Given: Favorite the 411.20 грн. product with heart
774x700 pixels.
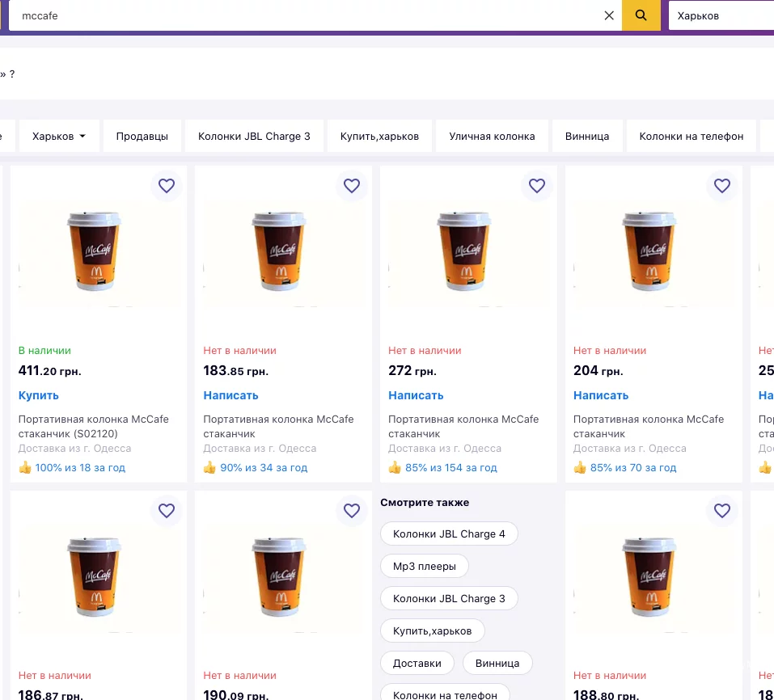Looking at the screenshot, I should [167, 185].
